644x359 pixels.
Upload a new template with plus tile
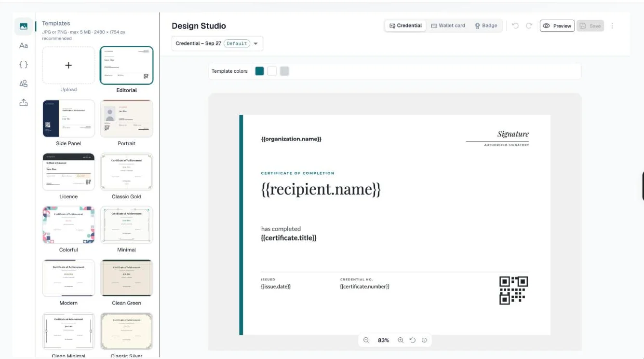point(68,66)
